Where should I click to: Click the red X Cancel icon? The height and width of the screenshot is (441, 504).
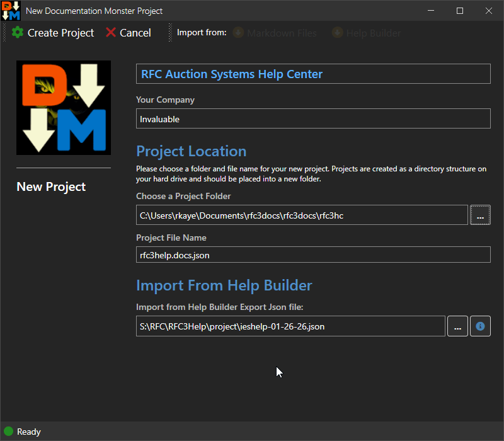[x=111, y=33]
